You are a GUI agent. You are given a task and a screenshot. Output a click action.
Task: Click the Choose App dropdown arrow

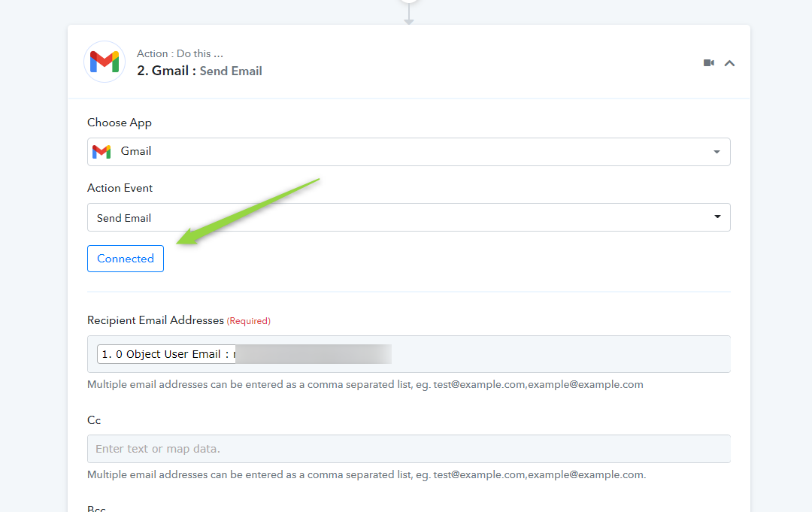(717, 152)
